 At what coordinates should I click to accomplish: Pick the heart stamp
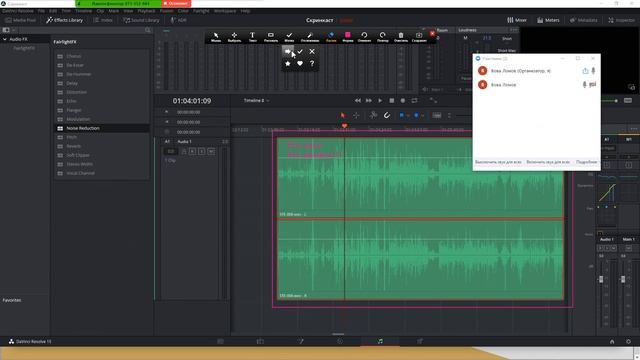[300, 64]
